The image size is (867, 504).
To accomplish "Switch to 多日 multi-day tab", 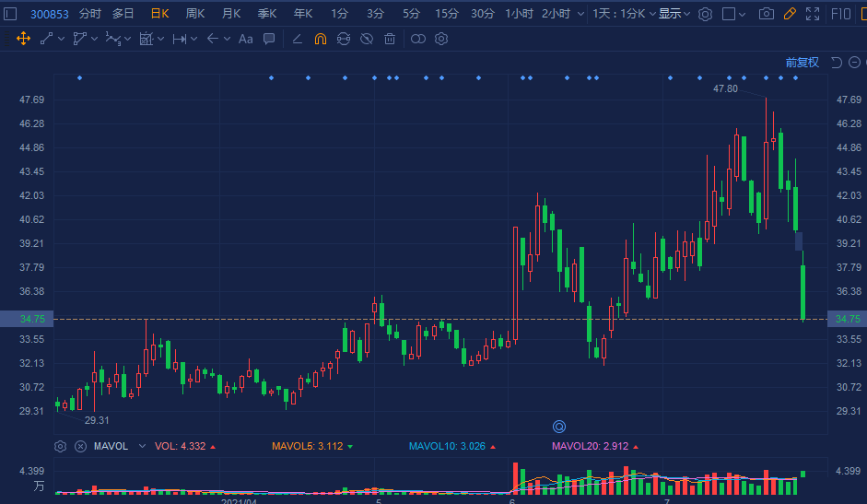I will click(x=123, y=14).
